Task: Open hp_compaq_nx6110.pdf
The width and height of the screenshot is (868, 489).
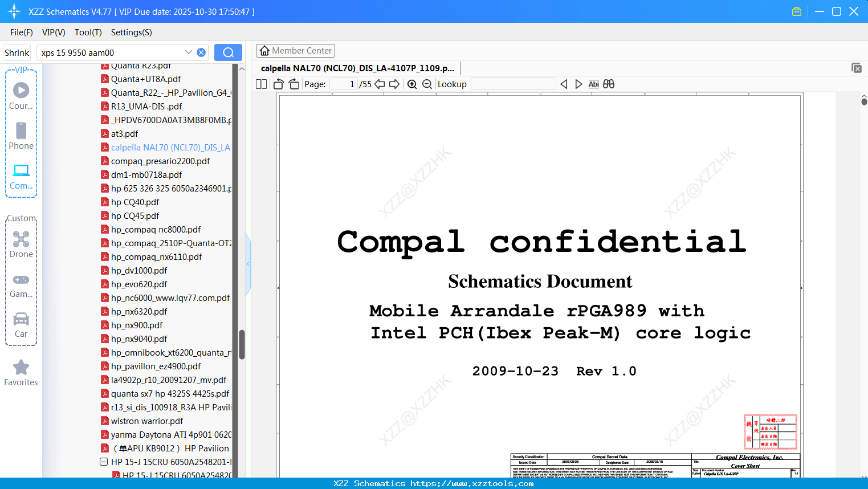Action: pyautogui.click(x=156, y=257)
